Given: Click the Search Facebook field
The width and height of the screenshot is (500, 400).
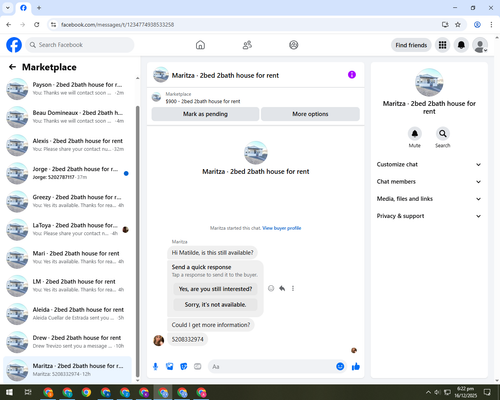Looking at the screenshot, I should [x=80, y=45].
